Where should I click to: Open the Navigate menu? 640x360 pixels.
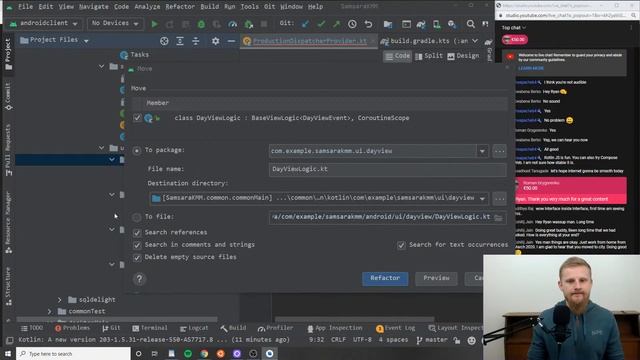click(x=93, y=7)
